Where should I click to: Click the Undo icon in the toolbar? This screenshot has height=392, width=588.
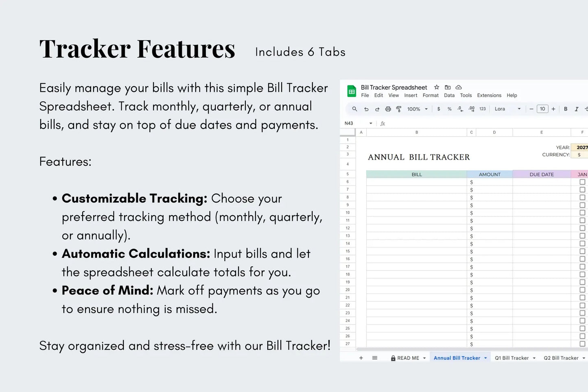366,109
